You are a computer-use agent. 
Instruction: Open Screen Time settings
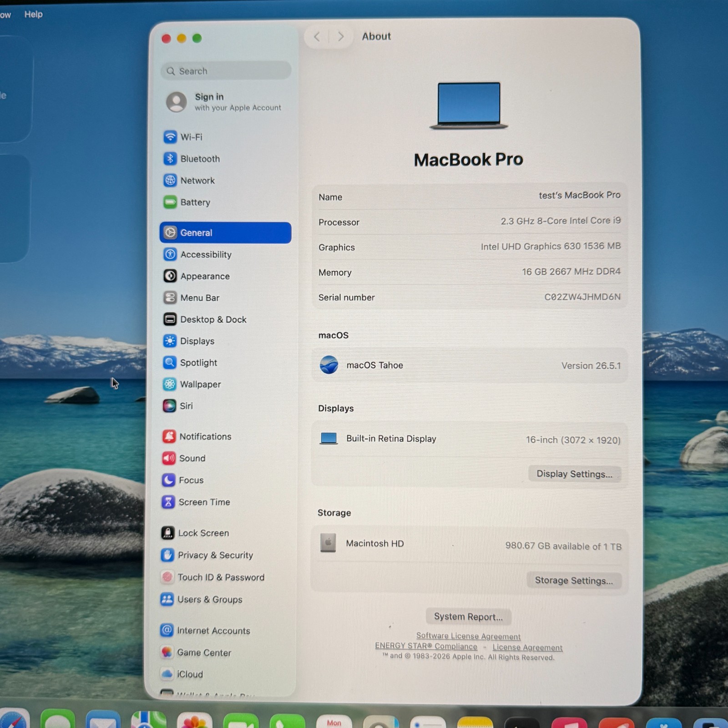tap(225, 502)
